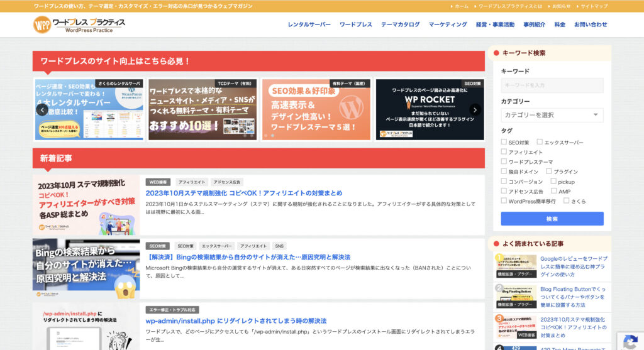
Task: Focus the キーワードを入力 search field
Action: (x=552, y=85)
